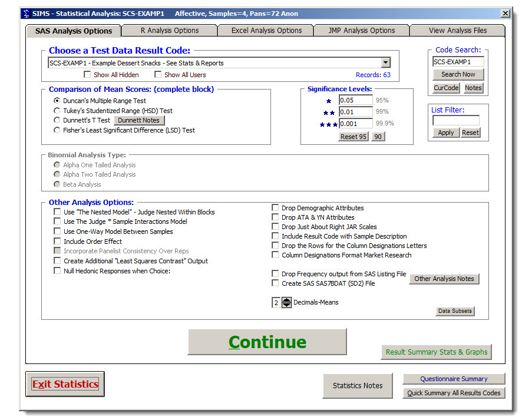Open Notes in Code Search panel

[473, 88]
